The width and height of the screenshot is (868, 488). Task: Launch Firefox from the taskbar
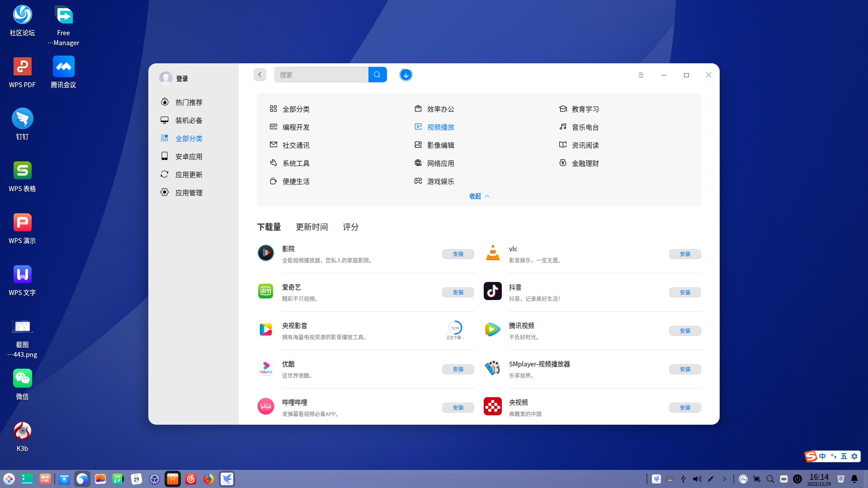208,479
